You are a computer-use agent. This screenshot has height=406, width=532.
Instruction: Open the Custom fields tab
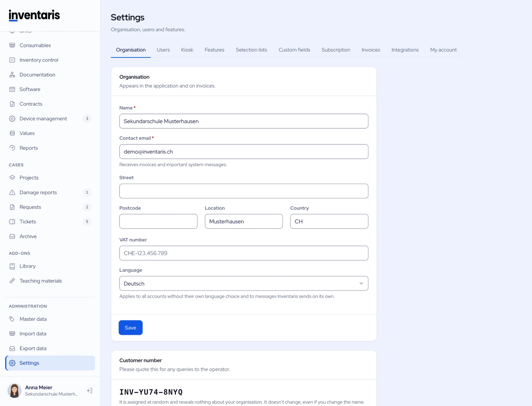(294, 50)
